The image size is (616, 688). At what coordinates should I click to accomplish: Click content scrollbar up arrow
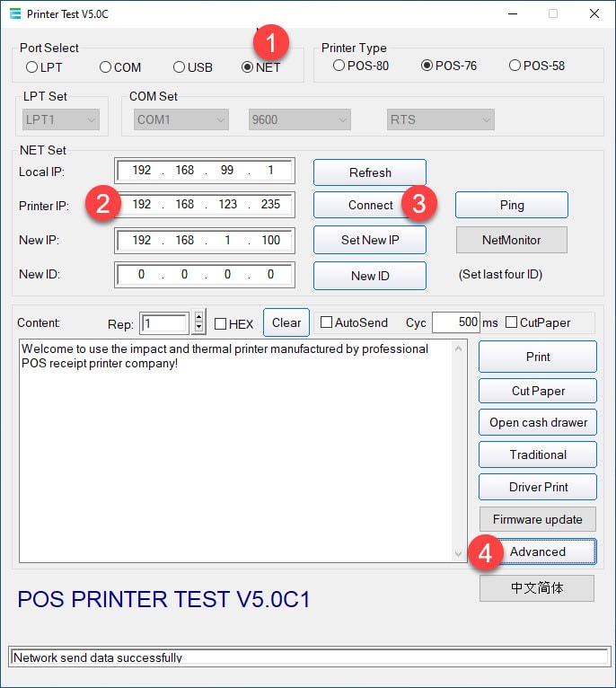pos(459,348)
